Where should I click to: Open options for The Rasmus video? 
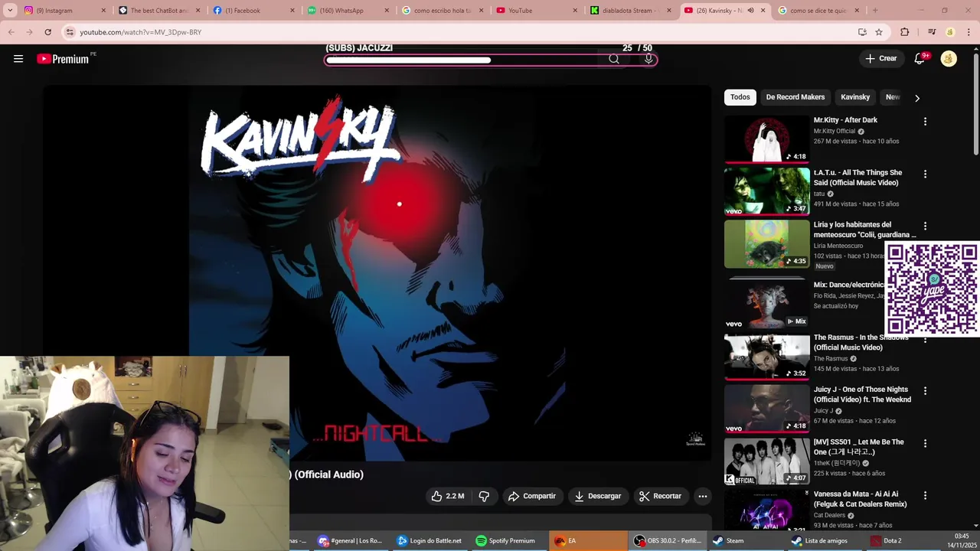(x=925, y=338)
